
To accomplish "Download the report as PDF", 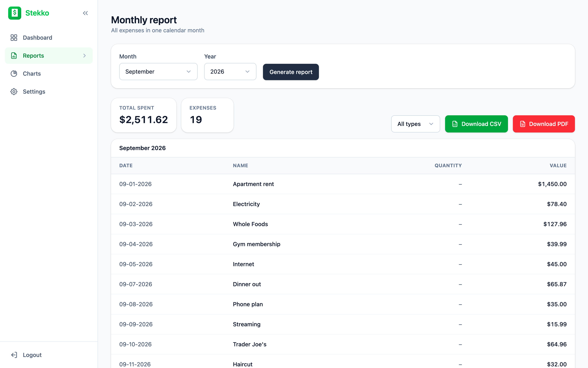I will click(544, 124).
